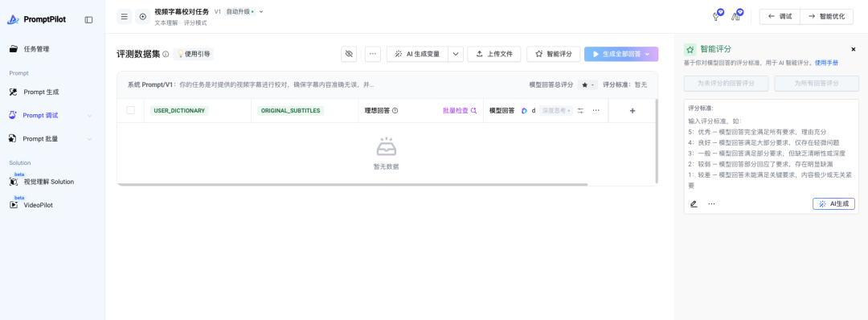Toggle the 深度思考 option

tap(556, 111)
